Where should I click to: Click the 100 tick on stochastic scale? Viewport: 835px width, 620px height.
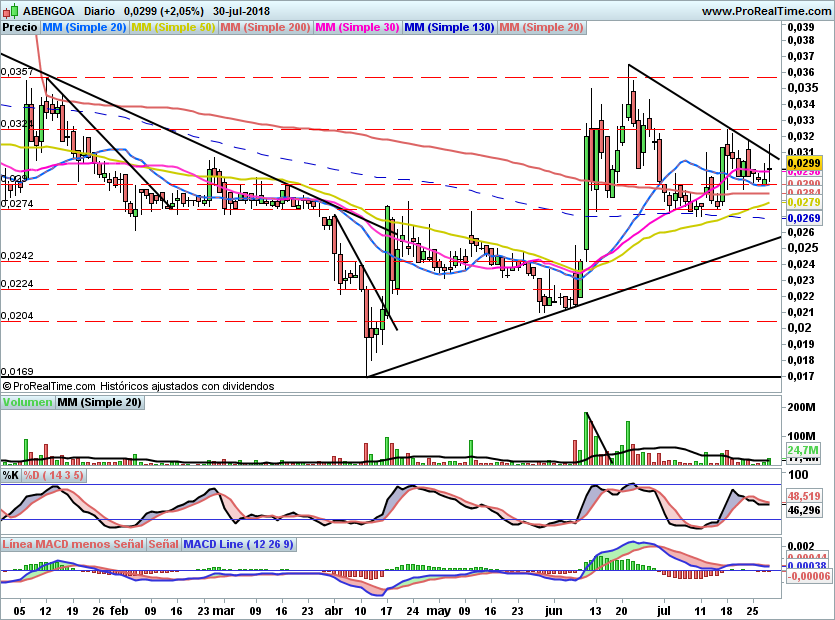798,475
